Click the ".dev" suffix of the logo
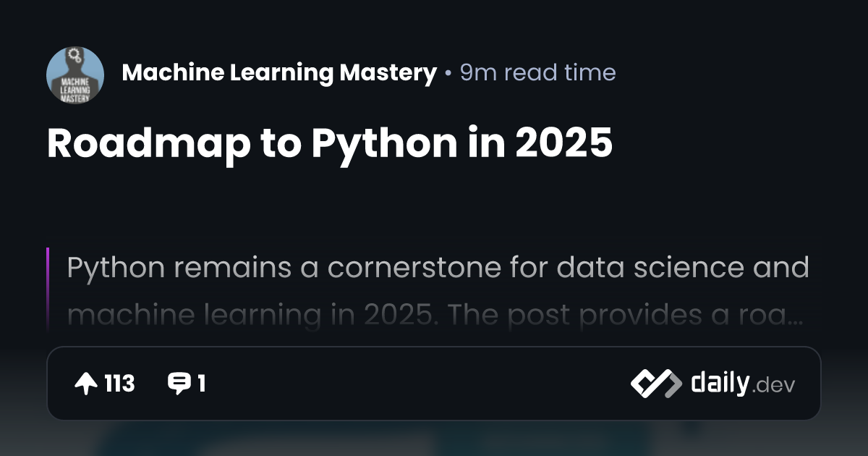Image resolution: width=868 pixels, height=456 pixels. coord(773,386)
